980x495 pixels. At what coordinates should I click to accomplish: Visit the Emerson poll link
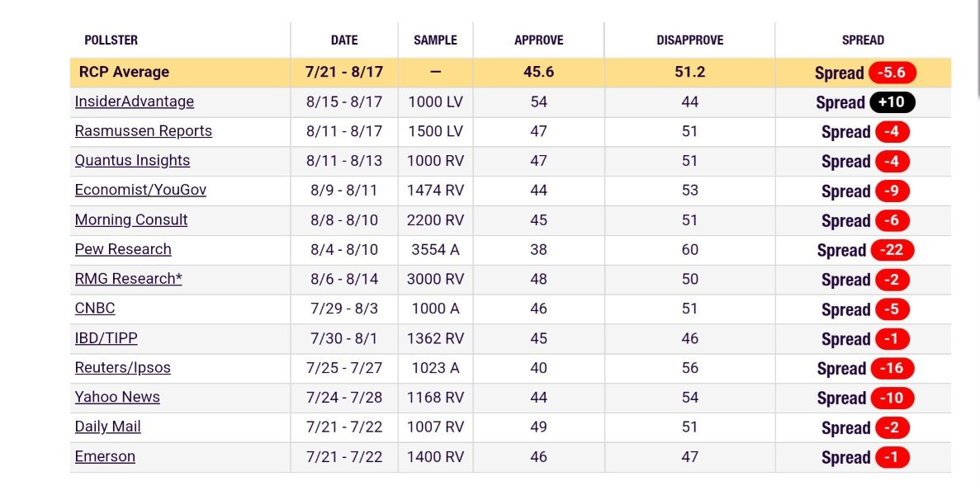pyautogui.click(x=105, y=456)
